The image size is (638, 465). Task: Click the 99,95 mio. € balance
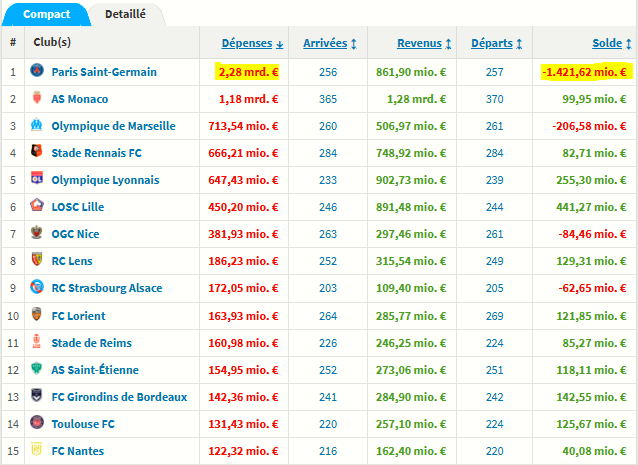point(594,99)
